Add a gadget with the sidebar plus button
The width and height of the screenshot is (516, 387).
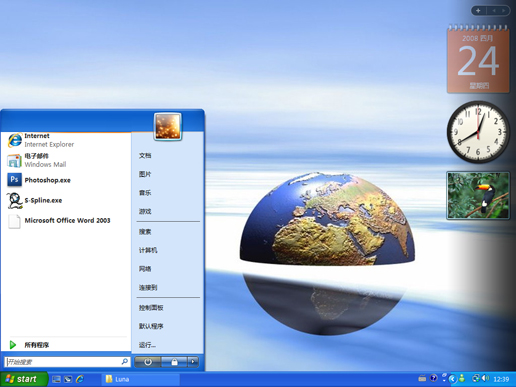[478, 11]
